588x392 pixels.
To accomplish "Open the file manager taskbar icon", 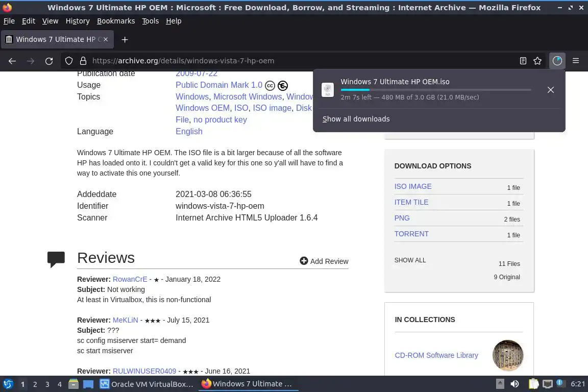I will tap(73, 384).
